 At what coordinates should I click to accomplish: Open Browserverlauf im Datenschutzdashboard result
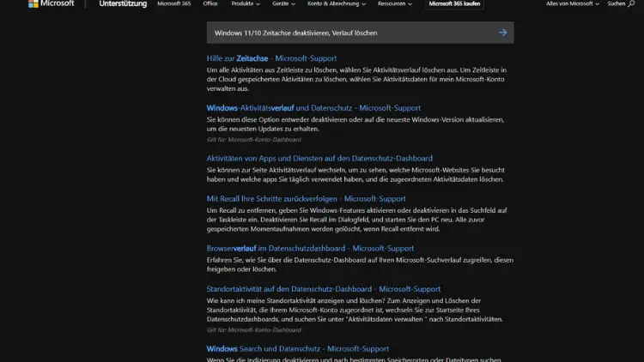click(310, 248)
